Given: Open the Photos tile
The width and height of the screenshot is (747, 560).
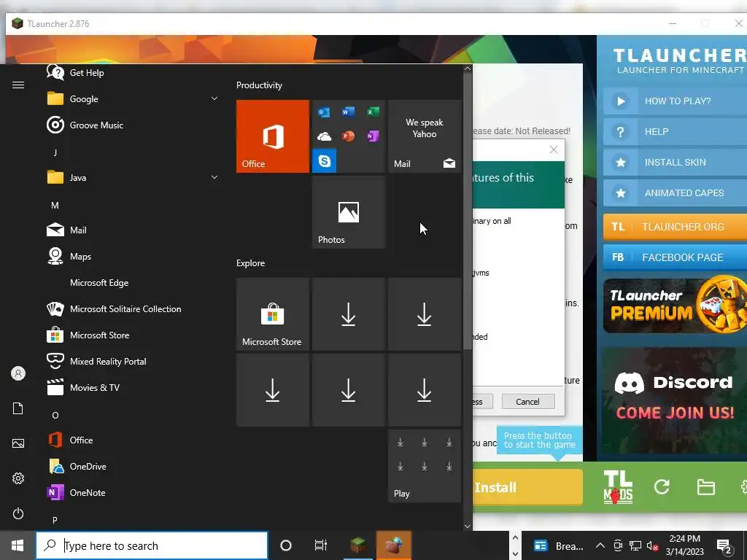Looking at the screenshot, I should (348, 212).
